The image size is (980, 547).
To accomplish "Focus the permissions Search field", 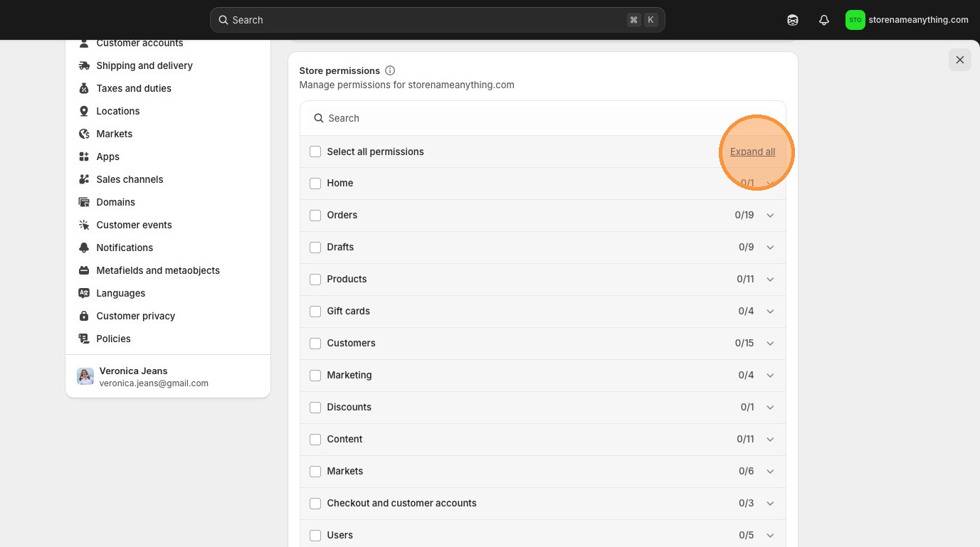I will coord(543,118).
